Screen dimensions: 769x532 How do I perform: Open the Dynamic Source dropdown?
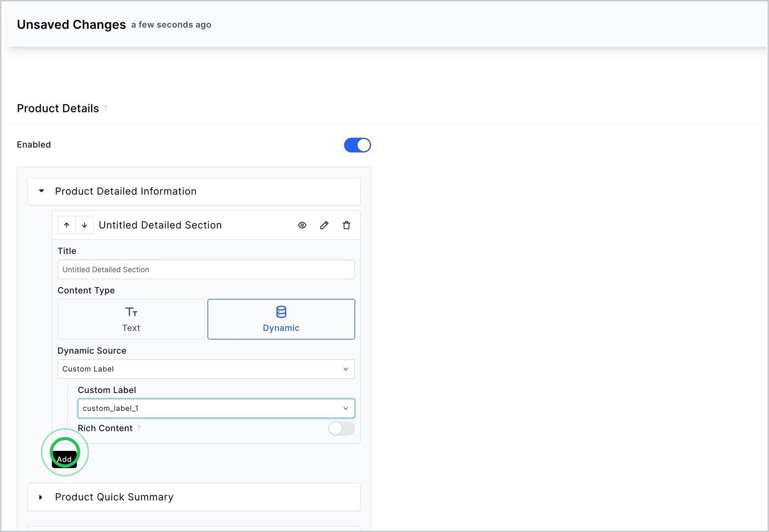tap(206, 369)
